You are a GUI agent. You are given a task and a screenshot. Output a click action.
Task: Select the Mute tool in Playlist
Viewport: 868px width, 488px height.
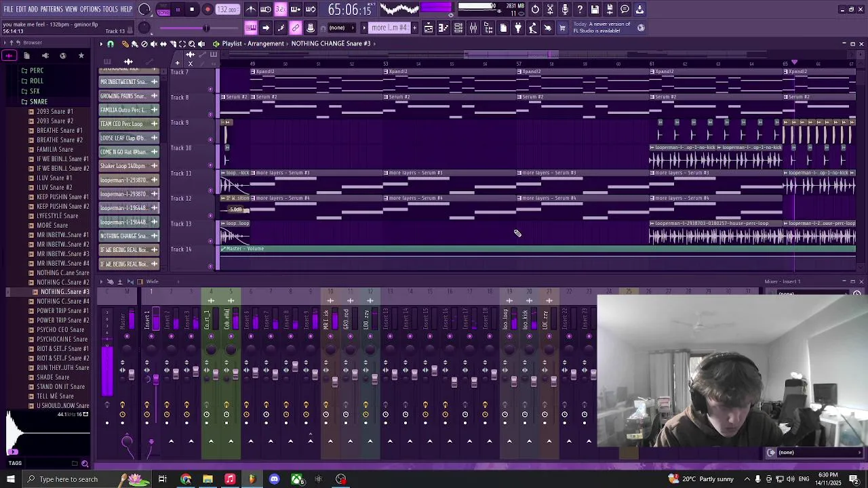coord(153,44)
